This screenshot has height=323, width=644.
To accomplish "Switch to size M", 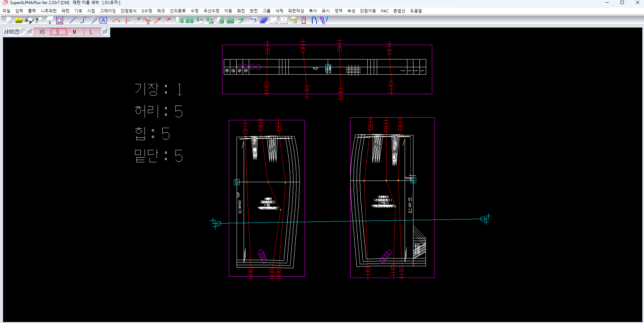I will coord(75,32).
